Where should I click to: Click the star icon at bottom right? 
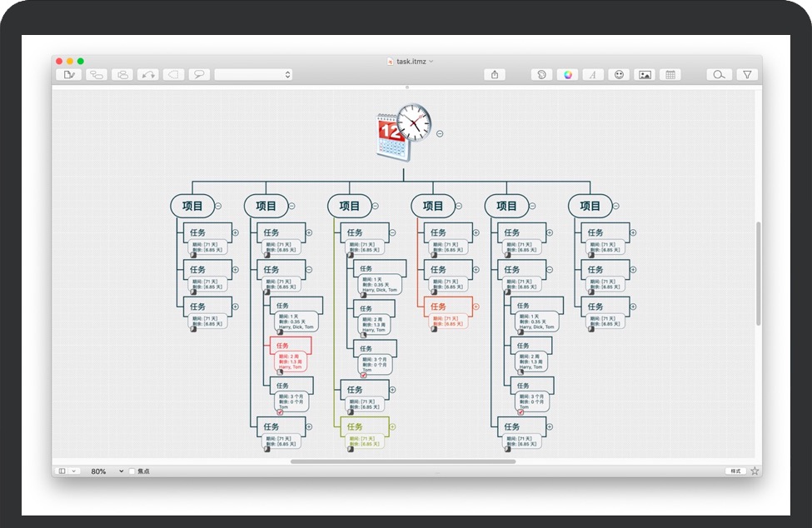[x=755, y=471]
